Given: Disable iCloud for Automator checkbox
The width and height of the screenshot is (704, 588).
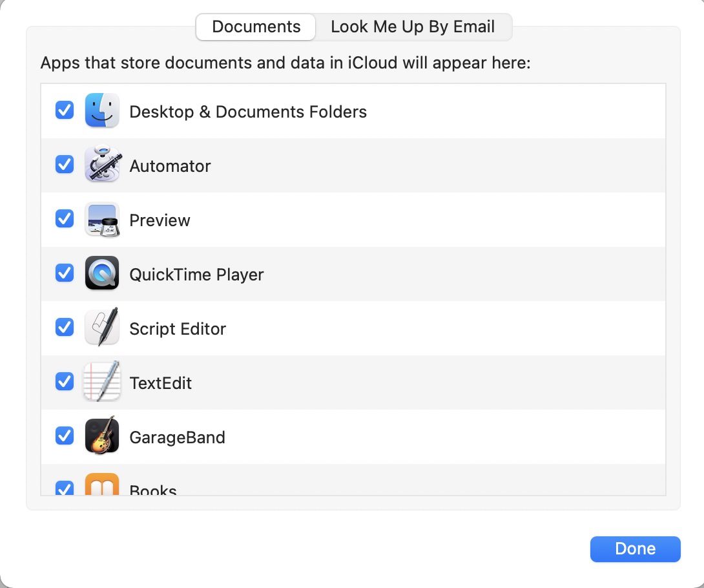Looking at the screenshot, I should (x=65, y=165).
